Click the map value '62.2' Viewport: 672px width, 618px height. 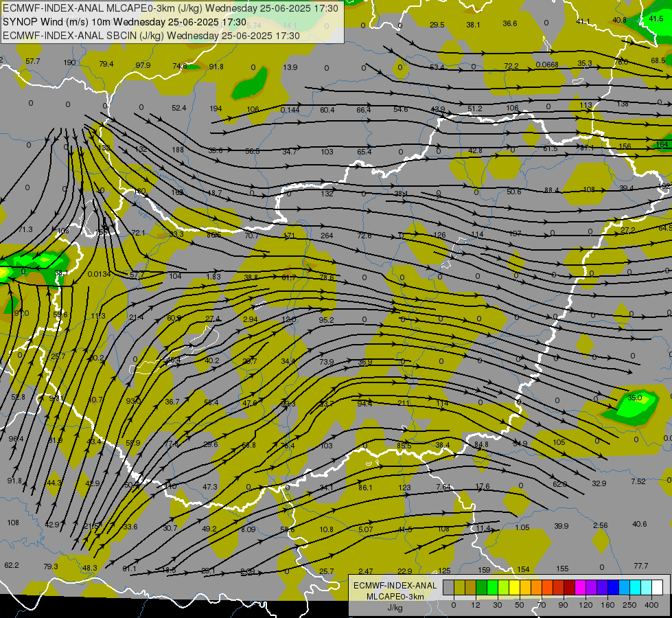click(12, 565)
